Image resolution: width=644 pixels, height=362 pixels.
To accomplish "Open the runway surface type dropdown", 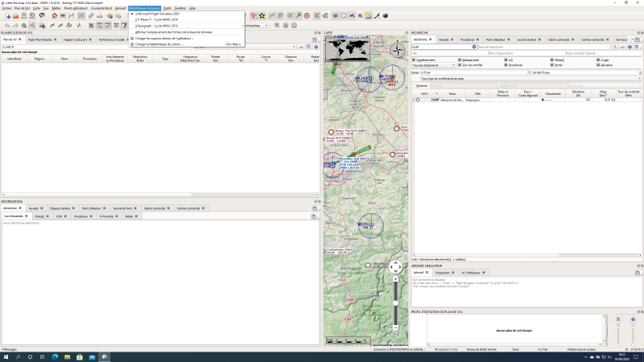I will [530, 78].
